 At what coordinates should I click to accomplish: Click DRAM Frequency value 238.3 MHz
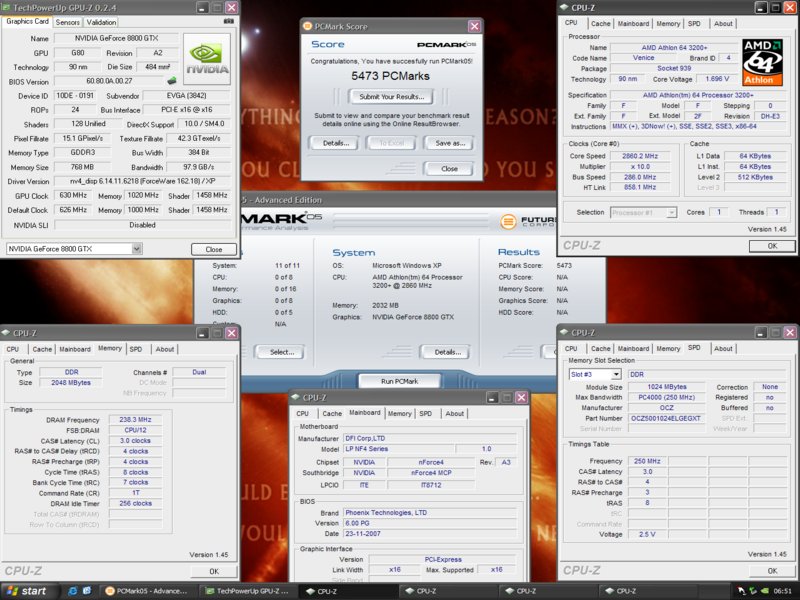coord(135,419)
